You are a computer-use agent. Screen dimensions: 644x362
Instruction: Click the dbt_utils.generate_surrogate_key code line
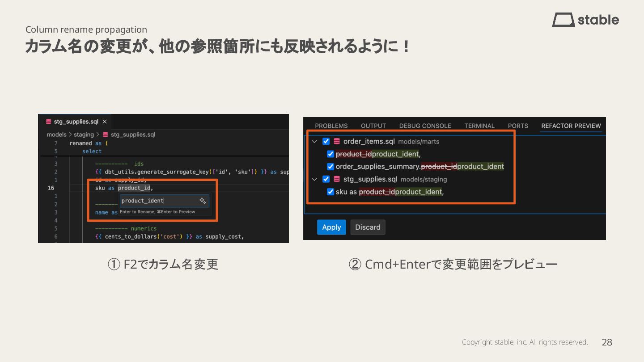click(192, 172)
